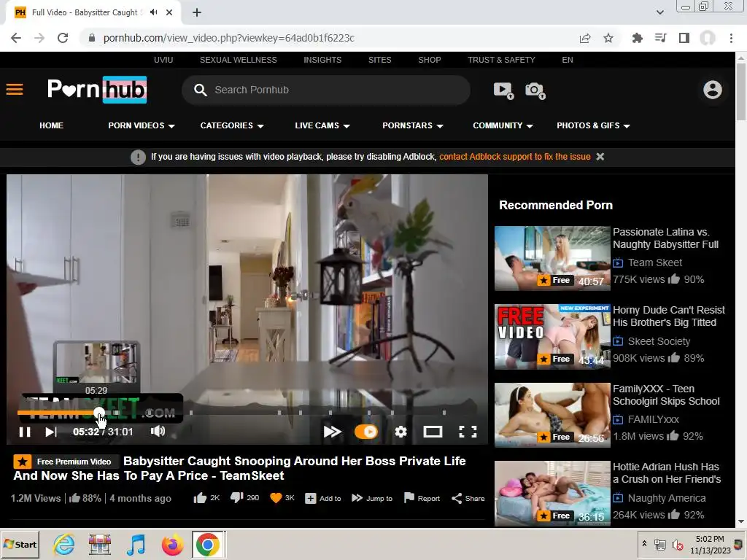Screen dimensions: 747x560
Task: Bookmark this page with star icon
Action: (608, 38)
